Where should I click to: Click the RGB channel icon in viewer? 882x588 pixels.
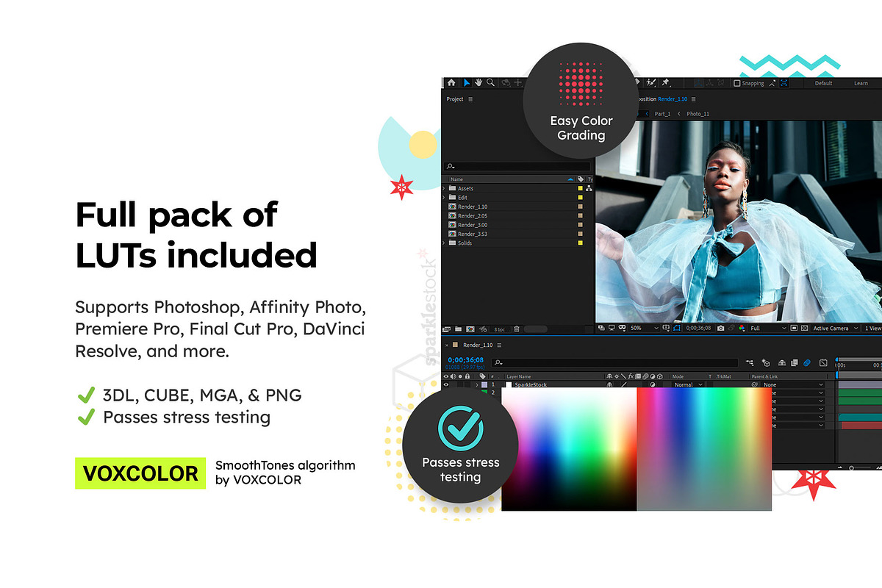742,329
